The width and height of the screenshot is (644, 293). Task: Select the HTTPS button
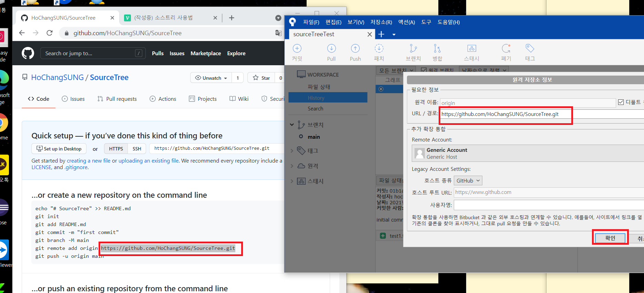coord(116,149)
